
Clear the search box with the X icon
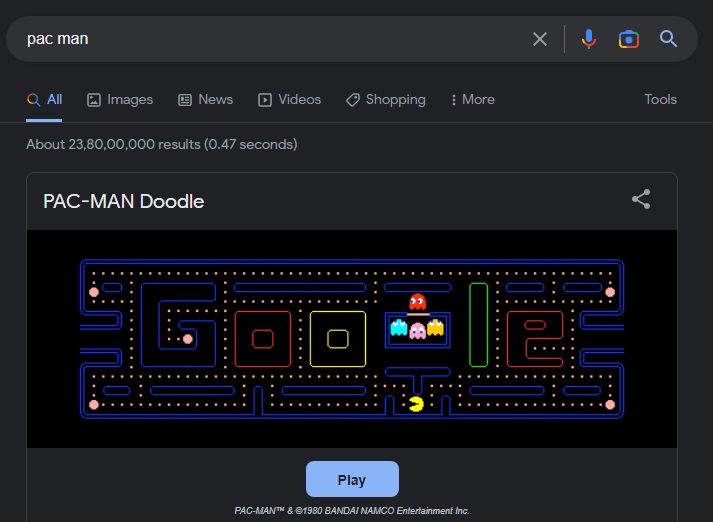540,39
